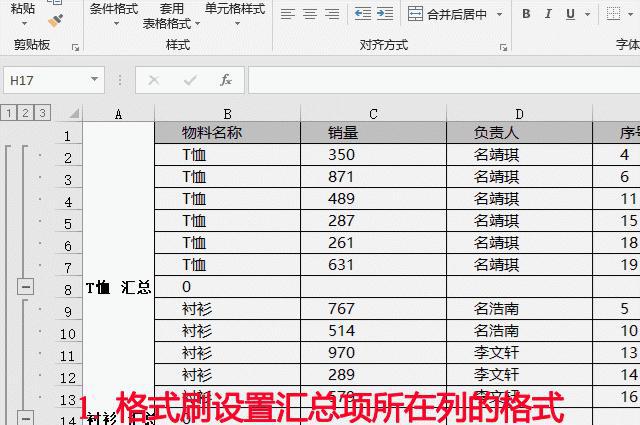Click the cell with value 489
The width and height of the screenshot is (640, 425).
point(373,198)
